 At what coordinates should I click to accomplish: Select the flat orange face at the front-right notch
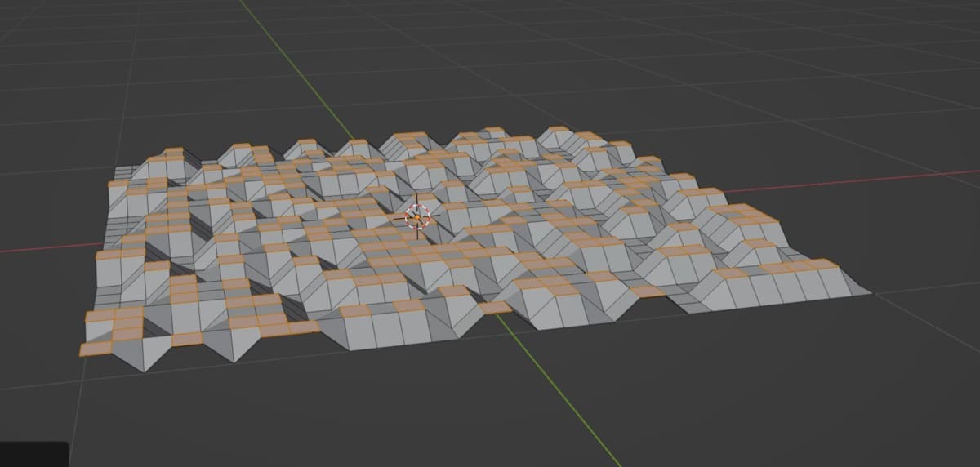[647, 291]
